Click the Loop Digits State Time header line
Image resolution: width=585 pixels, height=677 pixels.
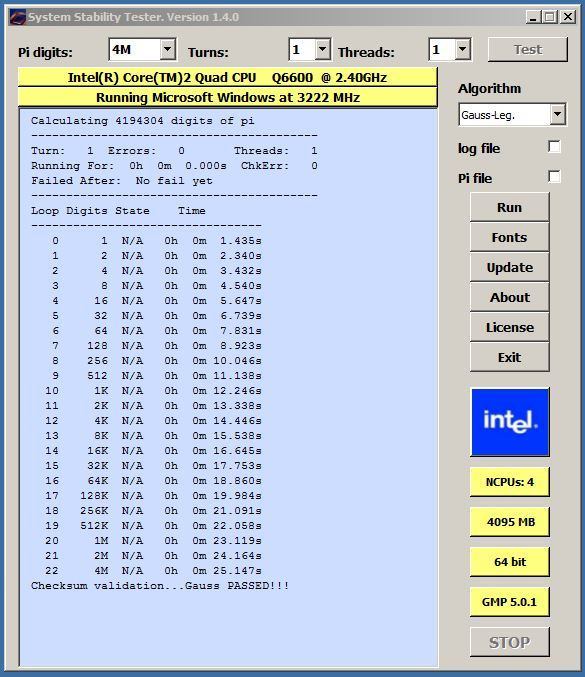(118, 211)
